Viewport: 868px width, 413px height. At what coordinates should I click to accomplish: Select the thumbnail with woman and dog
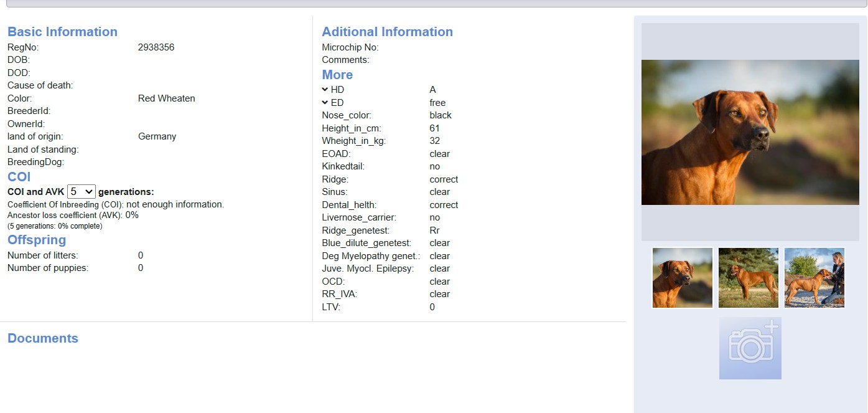(814, 278)
